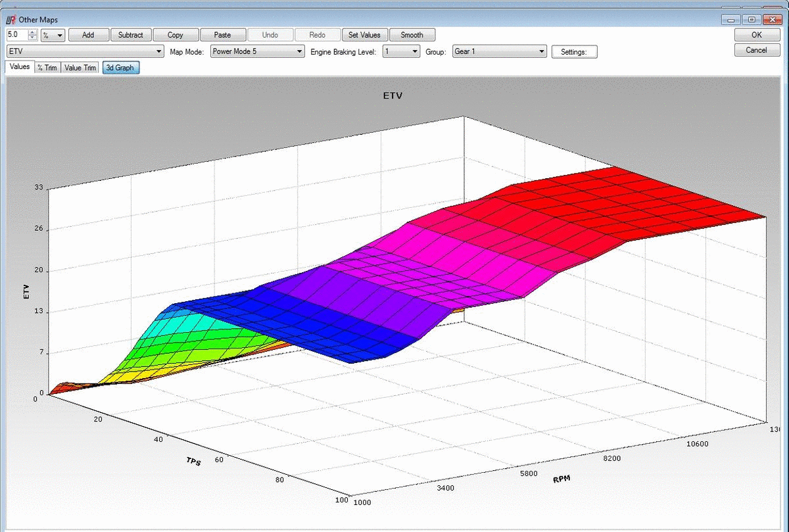Expand the ETV map selection dropdown
This screenshot has width=789, height=532.
click(x=85, y=51)
